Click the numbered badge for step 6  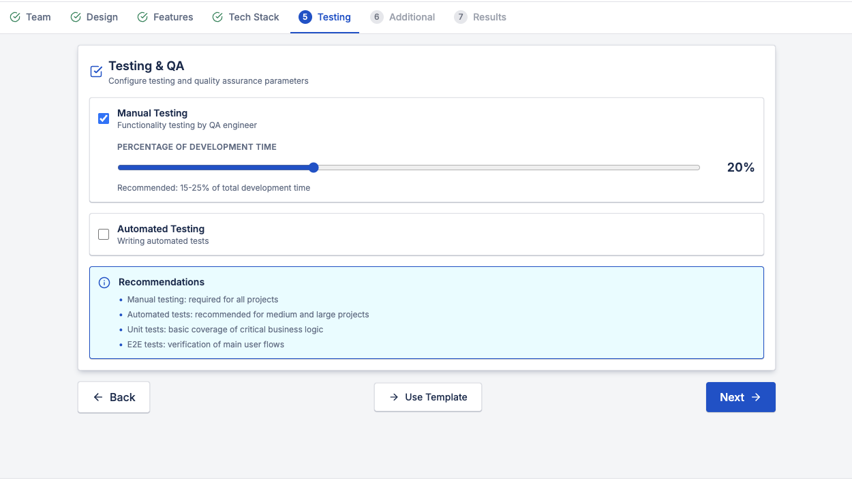point(377,16)
